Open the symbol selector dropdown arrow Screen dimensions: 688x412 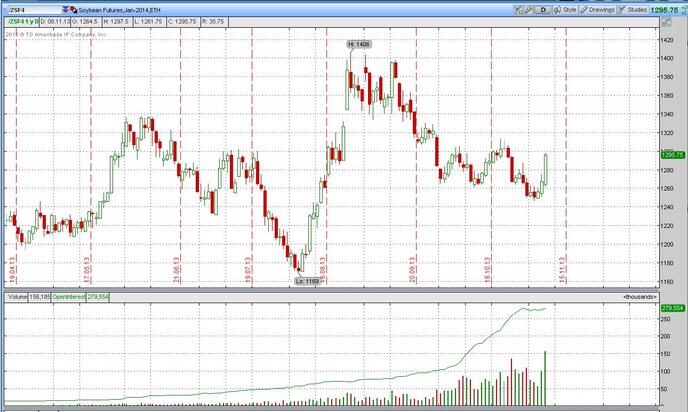(x=65, y=10)
